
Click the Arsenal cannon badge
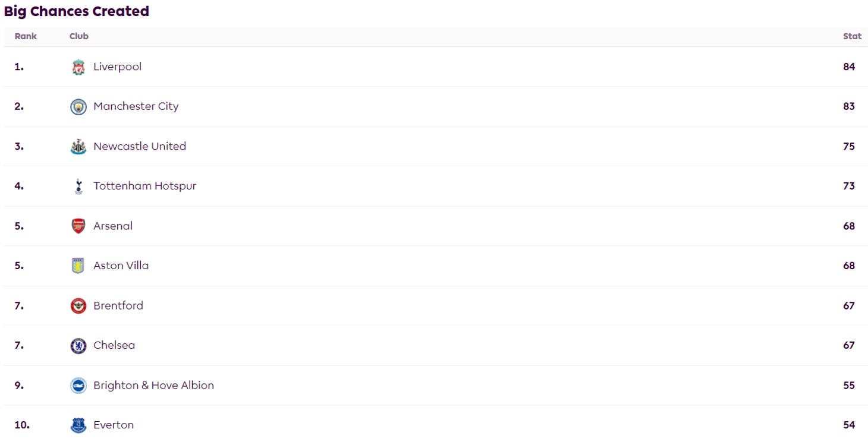tap(78, 226)
